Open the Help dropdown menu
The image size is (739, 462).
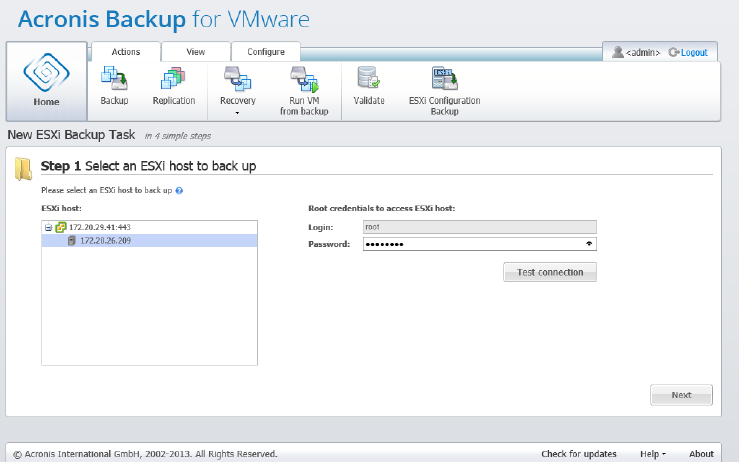[x=652, y=454]
